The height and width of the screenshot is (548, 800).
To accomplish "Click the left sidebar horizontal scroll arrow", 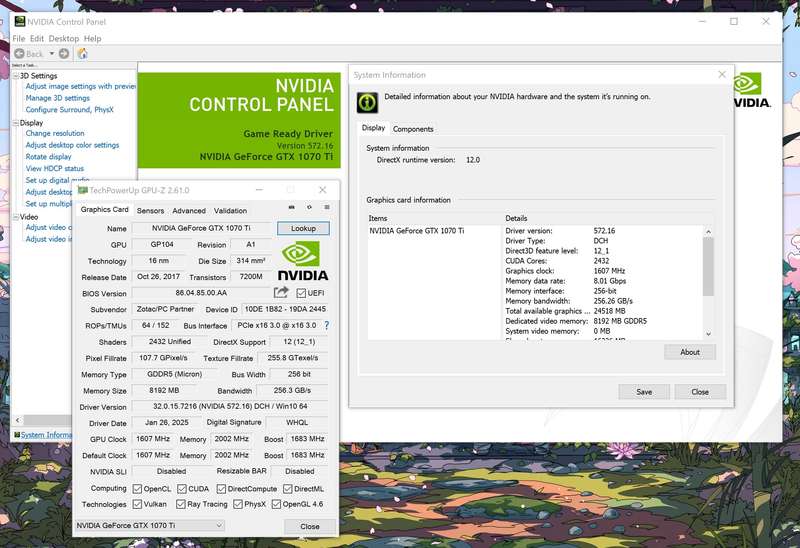I will click(17, 420).
